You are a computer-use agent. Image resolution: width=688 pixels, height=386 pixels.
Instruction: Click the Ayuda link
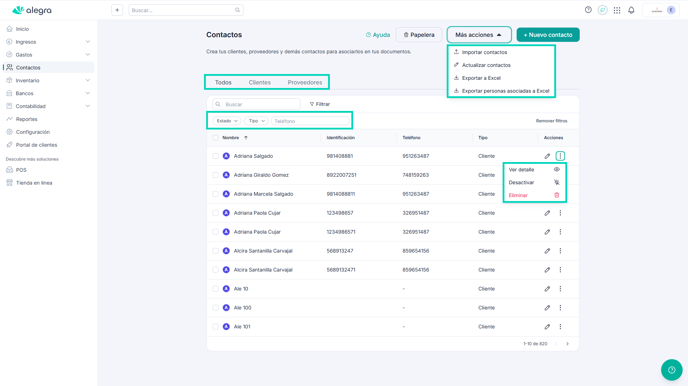pos(378,35)
